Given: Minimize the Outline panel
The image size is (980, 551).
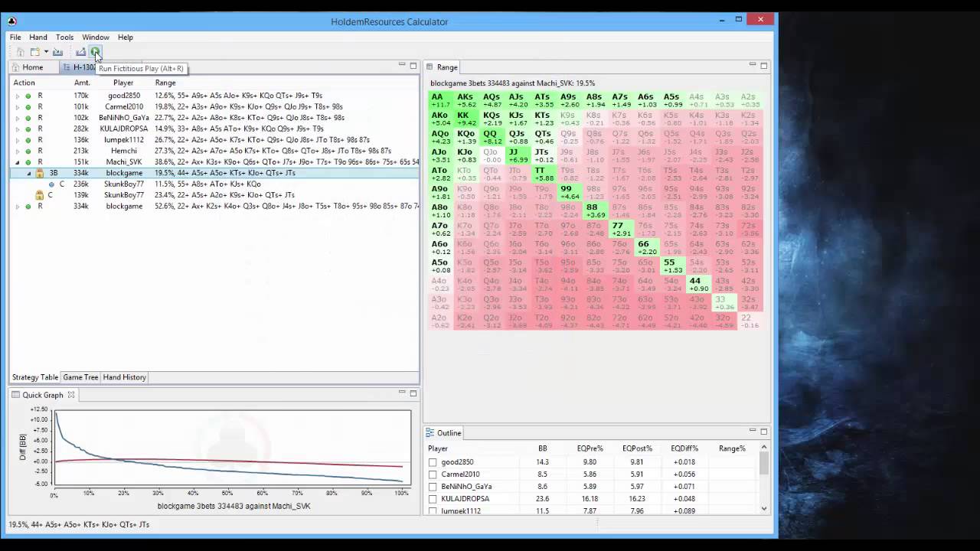Looking at the screenshot, I should click(753, 430).
